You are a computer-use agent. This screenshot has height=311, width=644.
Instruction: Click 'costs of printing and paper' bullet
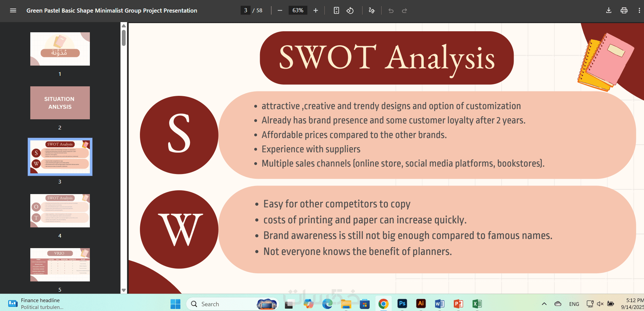point(365,220)
